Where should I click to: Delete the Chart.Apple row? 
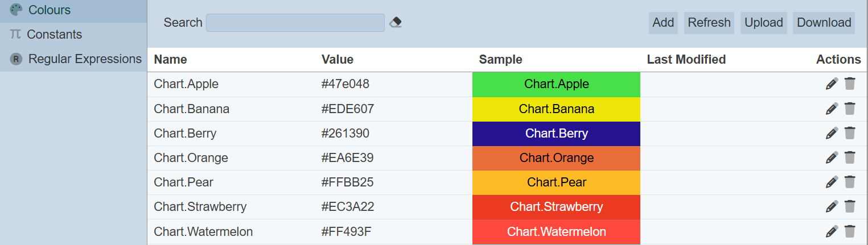tap(850, 84)
